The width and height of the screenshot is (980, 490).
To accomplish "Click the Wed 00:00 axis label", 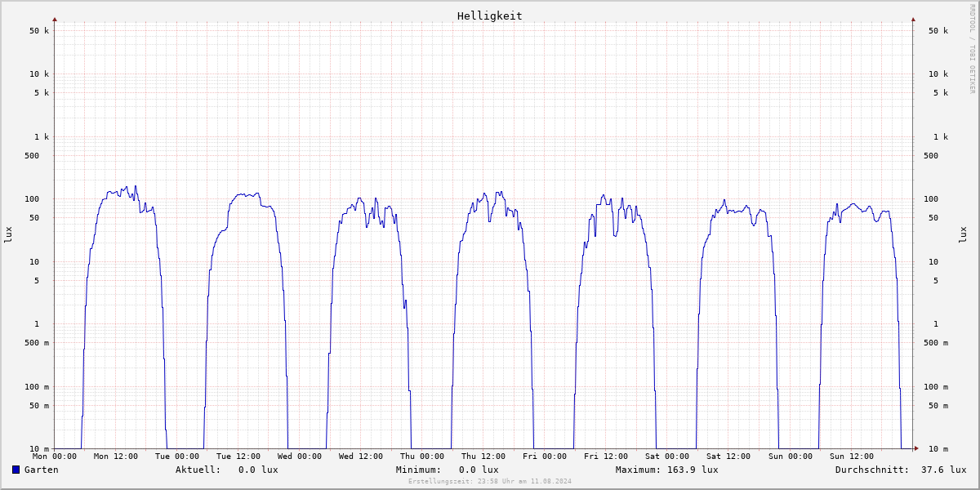I will click(x=300, y=457).
